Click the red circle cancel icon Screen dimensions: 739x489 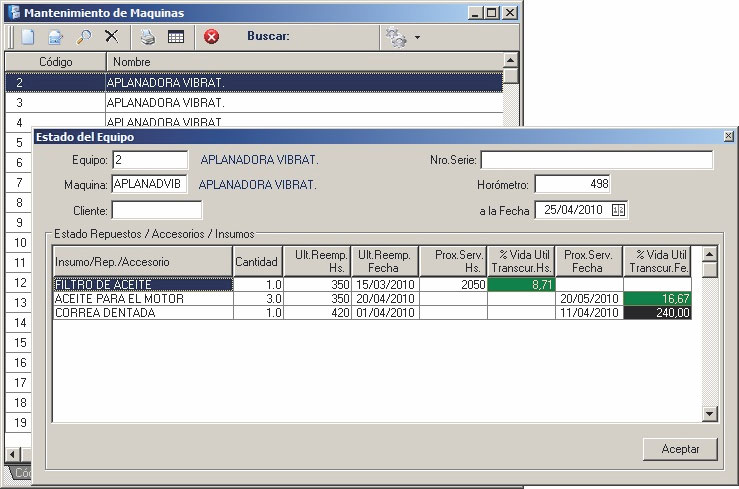click(212, 37)
